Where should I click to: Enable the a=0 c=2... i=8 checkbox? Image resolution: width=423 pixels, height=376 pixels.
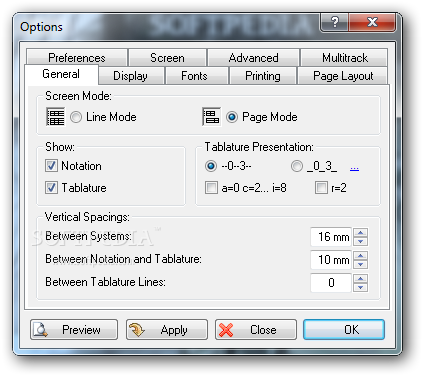[x=211, y=188]
